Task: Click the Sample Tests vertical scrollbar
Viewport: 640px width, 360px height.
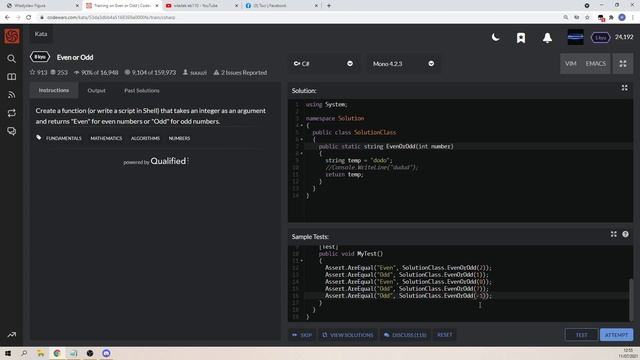Action: 631,299
